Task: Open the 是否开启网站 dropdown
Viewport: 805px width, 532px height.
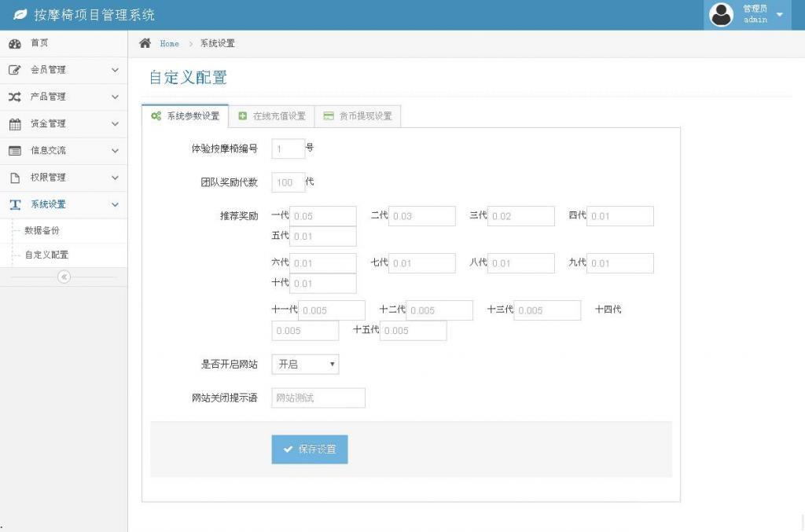Action: click(305, 365)
